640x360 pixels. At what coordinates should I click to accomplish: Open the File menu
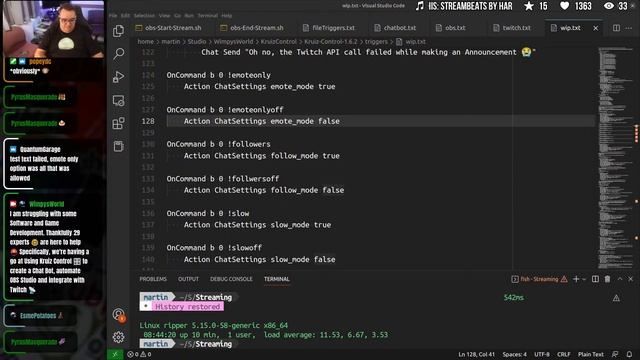click(113, 16)
